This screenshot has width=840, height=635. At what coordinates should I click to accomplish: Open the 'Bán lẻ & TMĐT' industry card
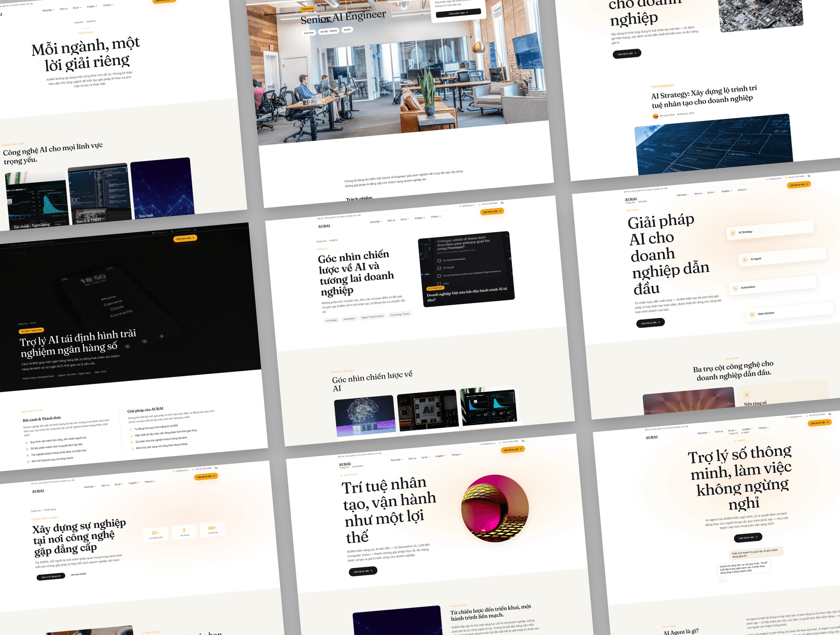coord(99,194)
